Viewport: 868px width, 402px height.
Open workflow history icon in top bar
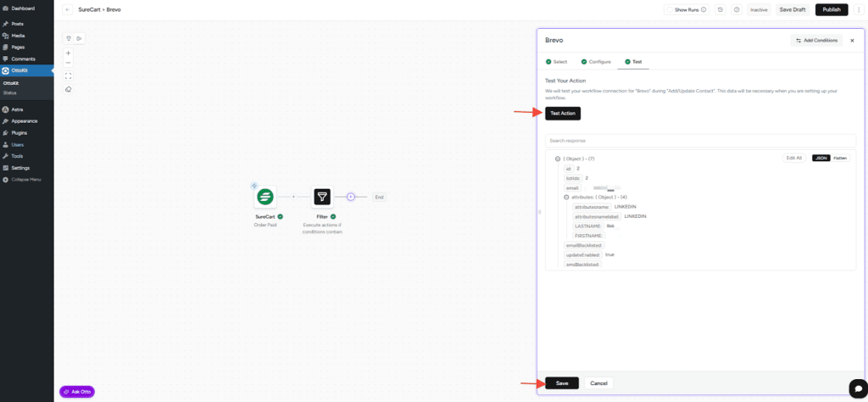pyautogui.click(x=720, y=9)
